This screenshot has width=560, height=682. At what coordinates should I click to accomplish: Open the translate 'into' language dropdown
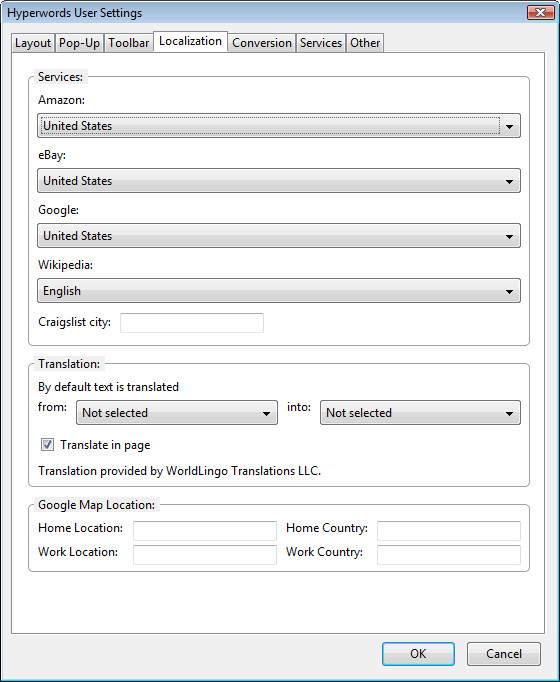click(x=420, y=412)
